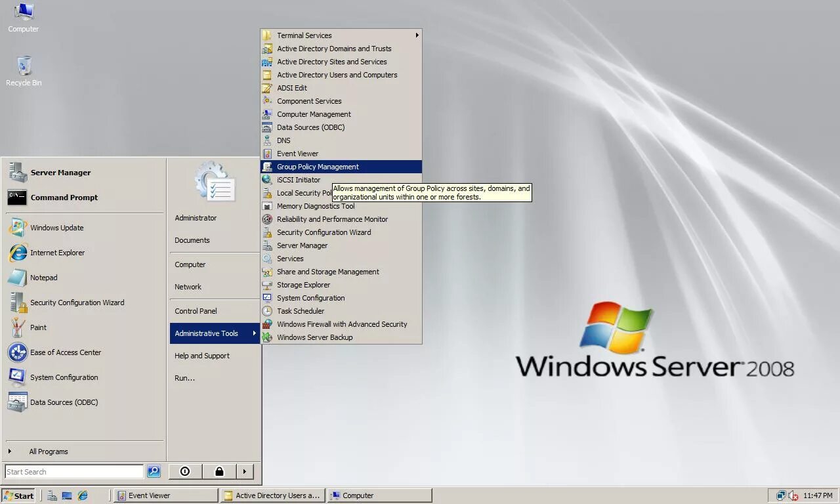
Task: Open the All Programs menu
Action: click(x=49, y=451)
